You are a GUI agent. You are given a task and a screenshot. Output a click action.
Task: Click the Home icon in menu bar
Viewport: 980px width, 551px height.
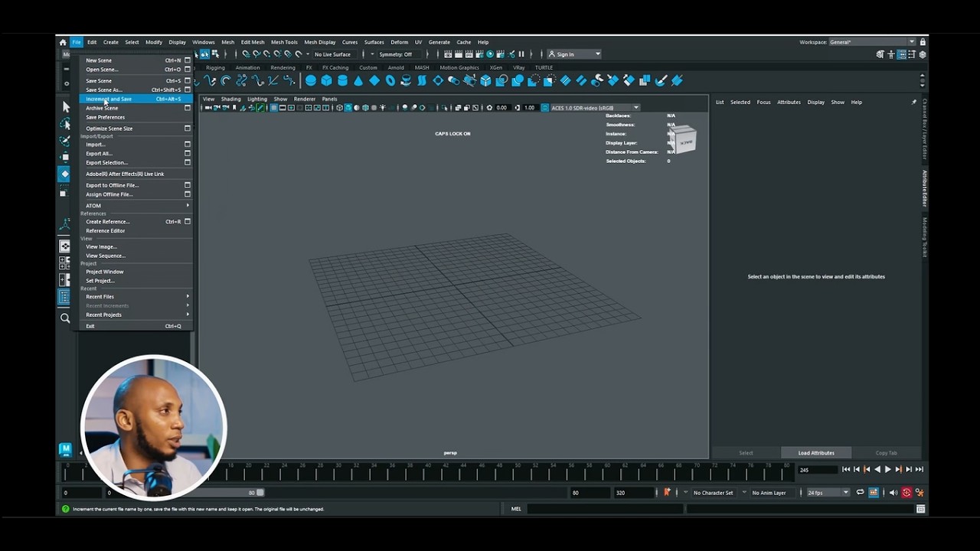[x=63, y=42]
